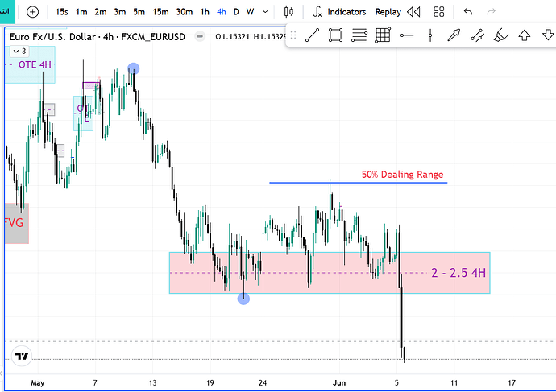The height and width of the screenshot is (392, 556).
Task: Pick the vertical line drawing tool
Action: [430, 35]
